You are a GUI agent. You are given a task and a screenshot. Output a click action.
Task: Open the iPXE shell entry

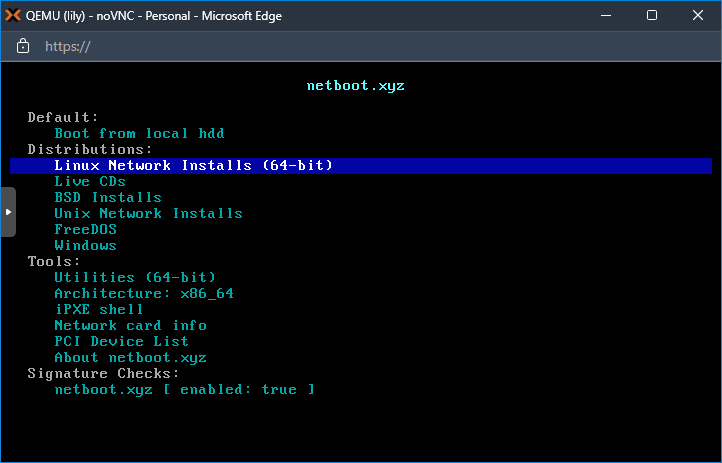[x=99, y=309]
